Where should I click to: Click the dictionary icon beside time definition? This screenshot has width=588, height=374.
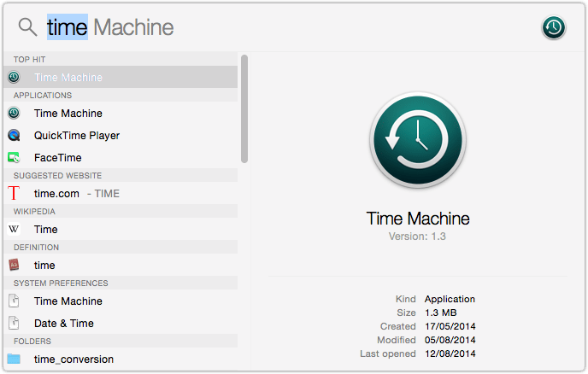tap(14, 265)
